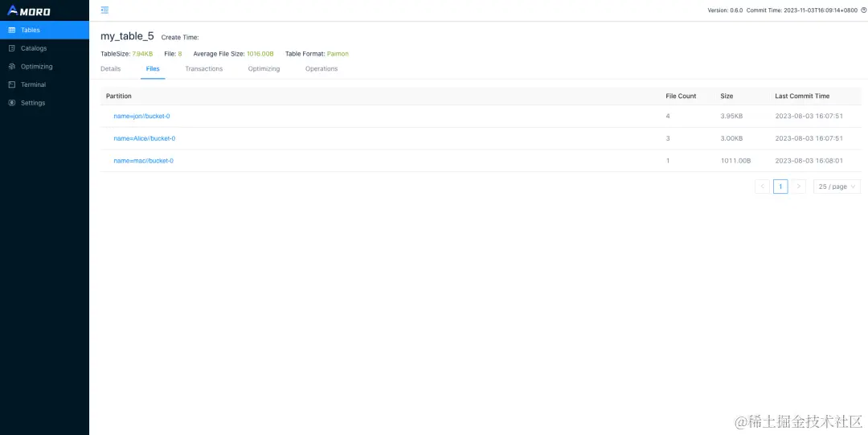Click the Terminal icon in sidebar
This screenshot has height=435, width=868.
pyautogui.click(x=11, y=84)
